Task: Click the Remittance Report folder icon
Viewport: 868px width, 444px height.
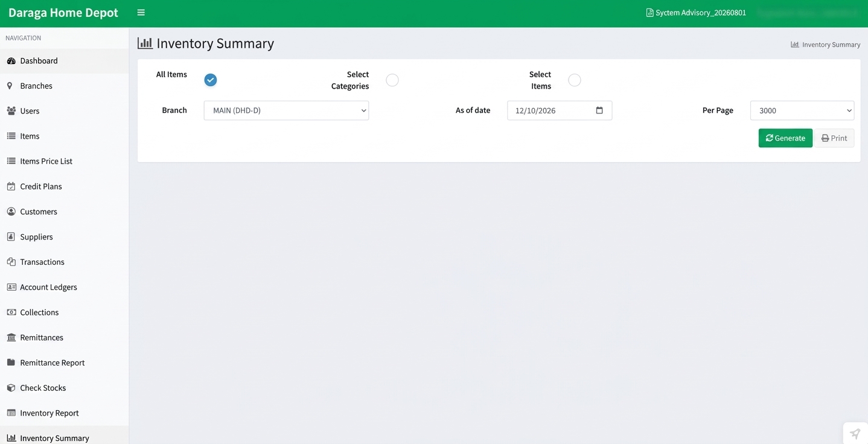Action: (11, 363)
